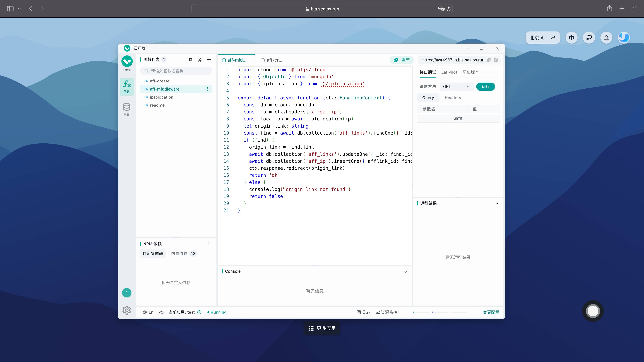The image size is (644, 362).
Task: Open three-dot menu for aff-middleware
Action: click(207, 89)
